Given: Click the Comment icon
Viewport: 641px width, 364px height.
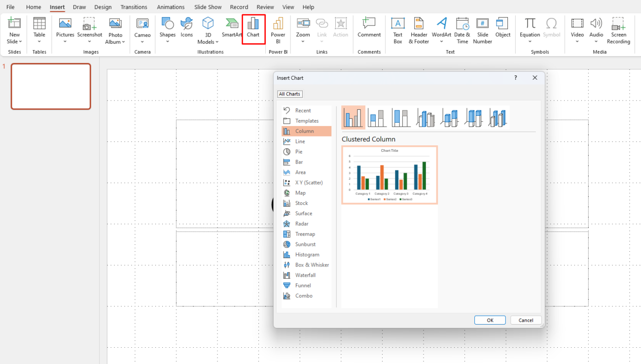Looking at the screenshot, I should [369, 23].
